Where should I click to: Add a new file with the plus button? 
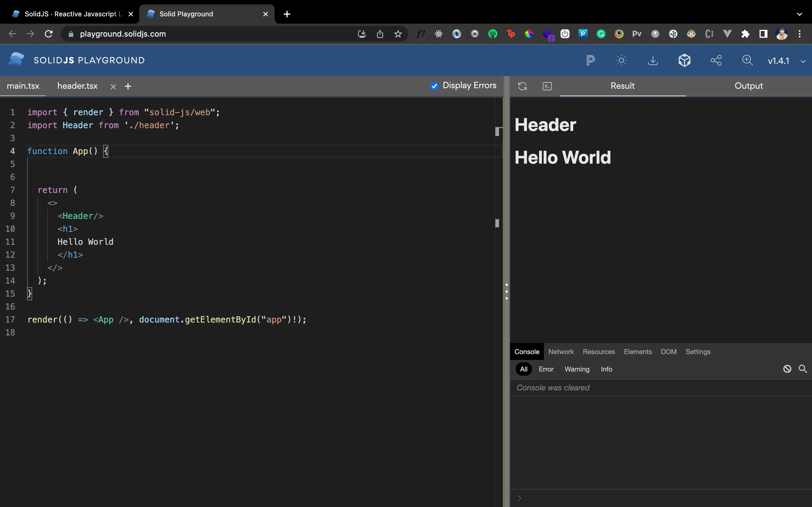pos(128,86)
